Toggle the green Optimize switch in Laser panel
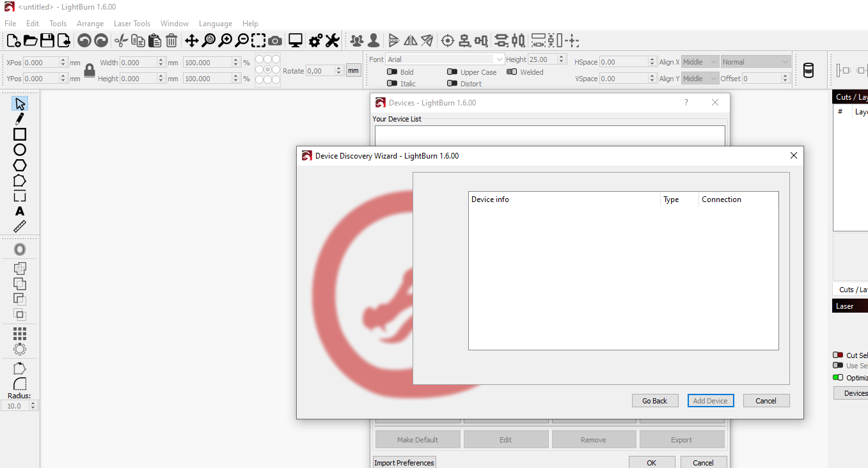The width and height of the screenshot is (868, 468). 838,377
